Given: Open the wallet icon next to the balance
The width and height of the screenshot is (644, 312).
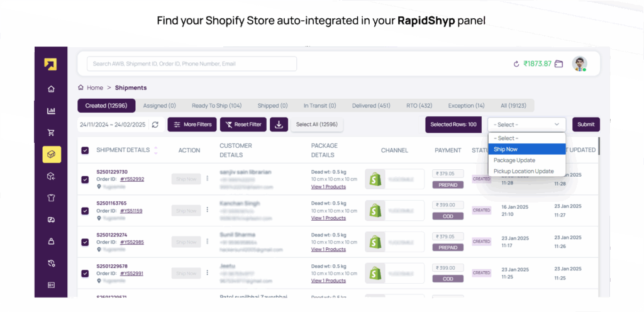Looking at the screenshot, I should pyautogui.click(x=558, y=64).
